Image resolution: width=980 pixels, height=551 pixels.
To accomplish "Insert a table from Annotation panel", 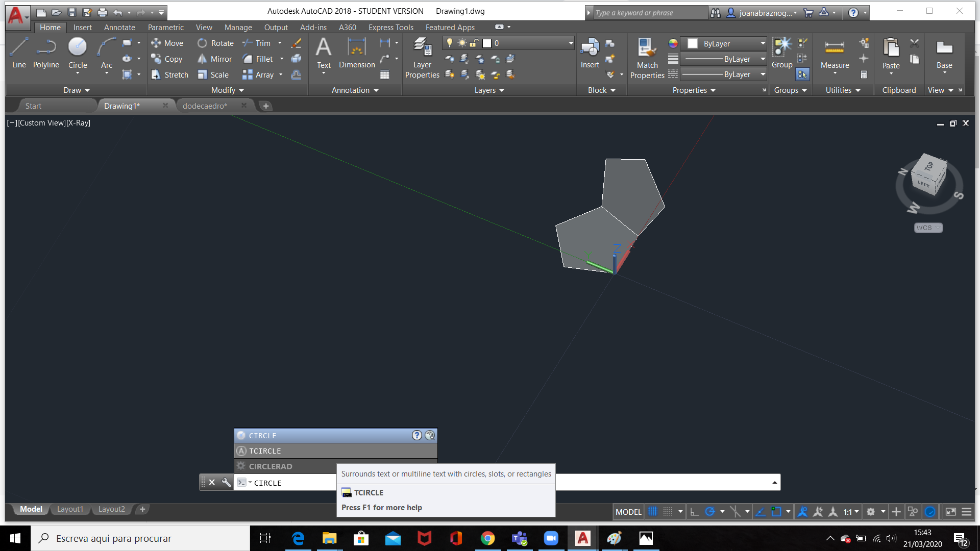I will 385,75.
